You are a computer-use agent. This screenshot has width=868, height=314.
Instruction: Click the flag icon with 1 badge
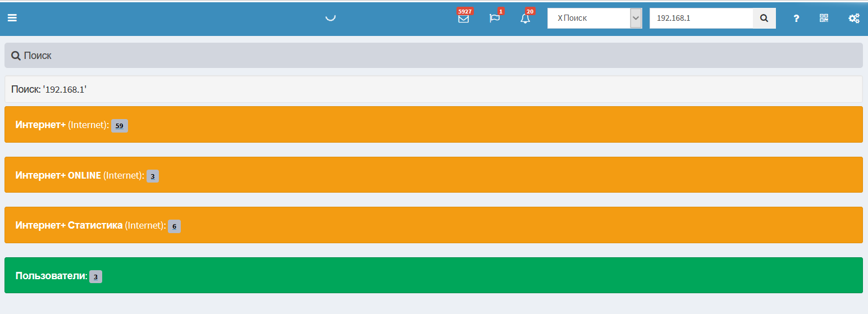[495, 19]
